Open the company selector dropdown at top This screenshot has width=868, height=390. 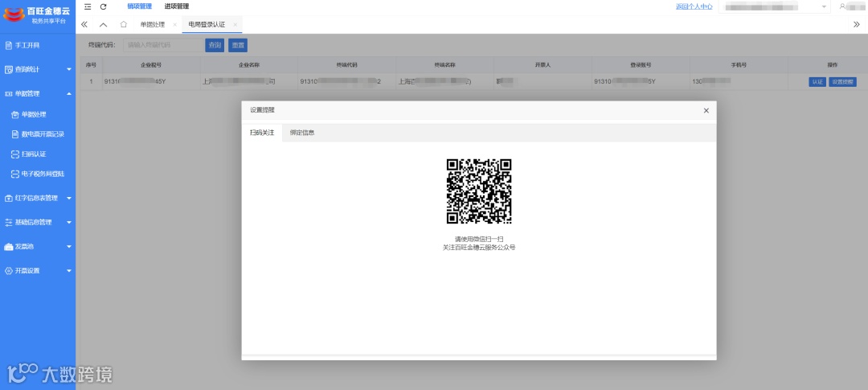coord(775,6)
